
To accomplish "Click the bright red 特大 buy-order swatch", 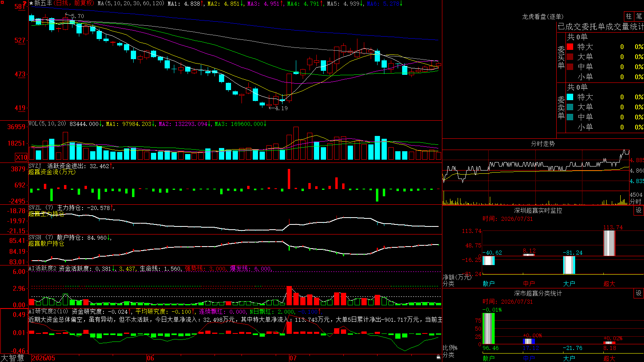I will (x=570, y=47).
